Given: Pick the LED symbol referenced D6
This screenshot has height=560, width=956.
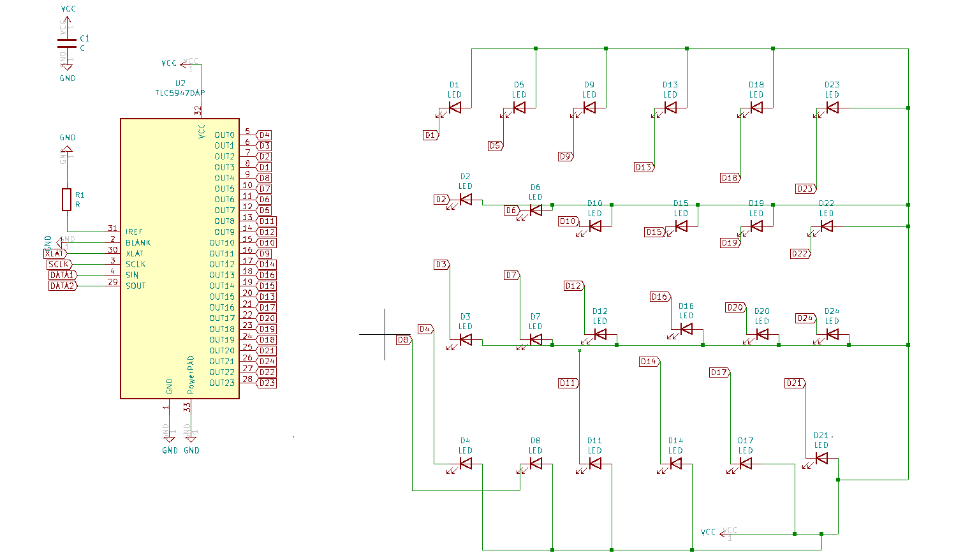Looking at the screenshot, I should click(535, 210).
